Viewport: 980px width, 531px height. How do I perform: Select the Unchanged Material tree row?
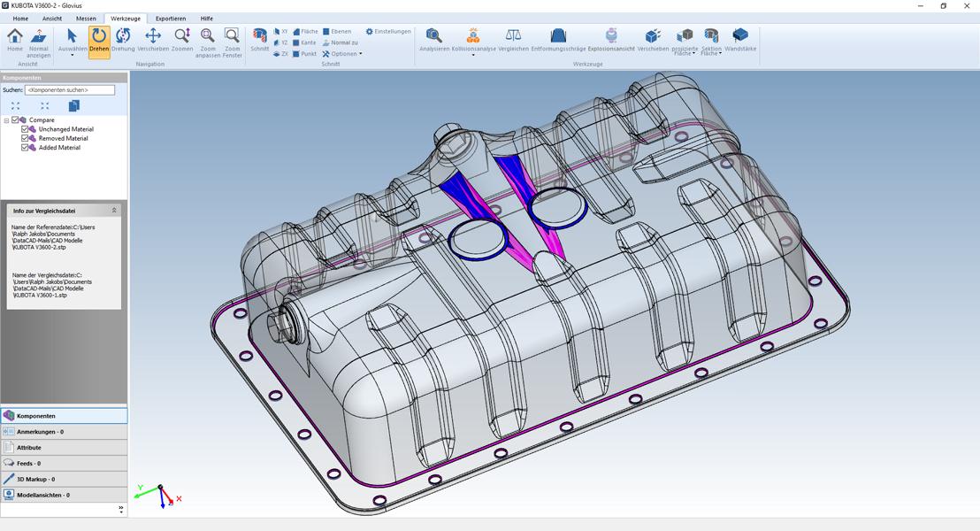click(x=65, y=129)
